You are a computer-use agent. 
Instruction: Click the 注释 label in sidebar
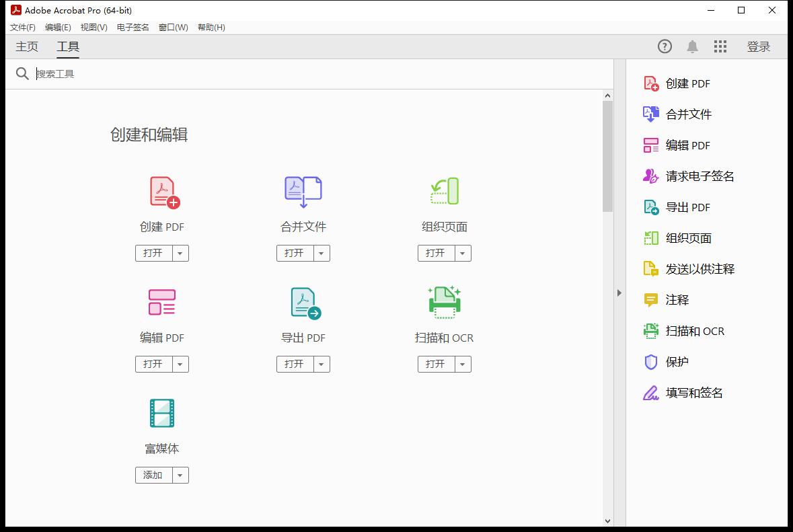click(677, 301)
